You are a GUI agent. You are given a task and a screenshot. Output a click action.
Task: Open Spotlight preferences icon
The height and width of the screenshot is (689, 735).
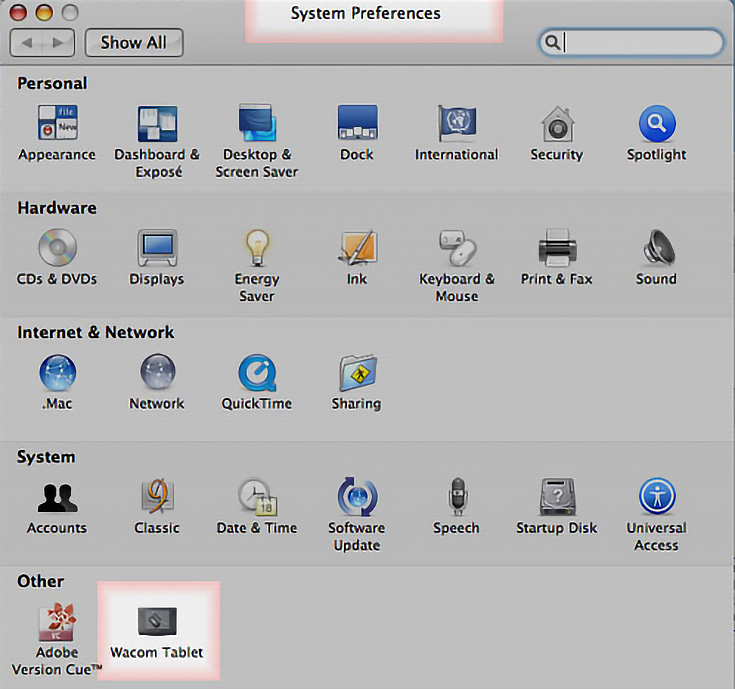click(x=657, y=123)
